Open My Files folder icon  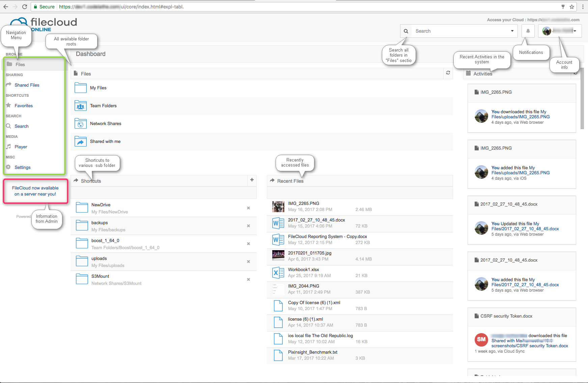pos(81,88)
